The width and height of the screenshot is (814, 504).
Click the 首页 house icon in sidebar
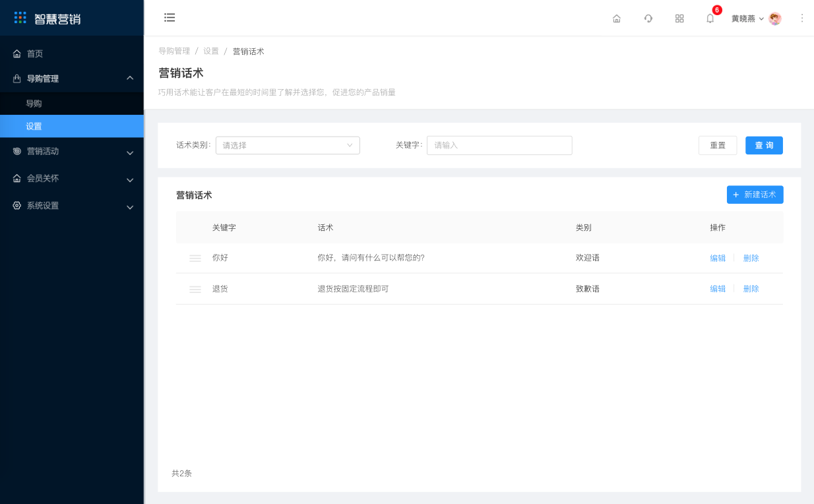coord(17,53)
